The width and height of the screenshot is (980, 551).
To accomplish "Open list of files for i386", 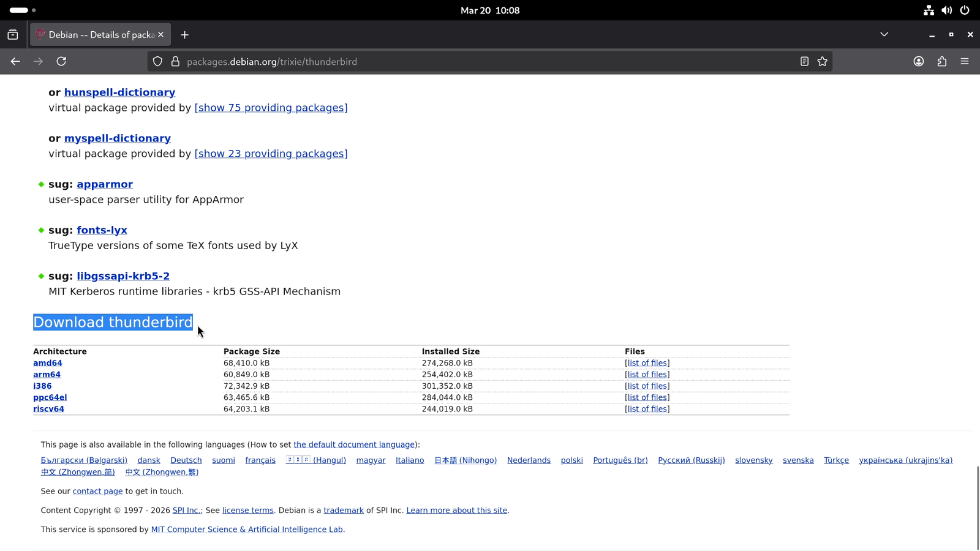I will coord(647,386).
